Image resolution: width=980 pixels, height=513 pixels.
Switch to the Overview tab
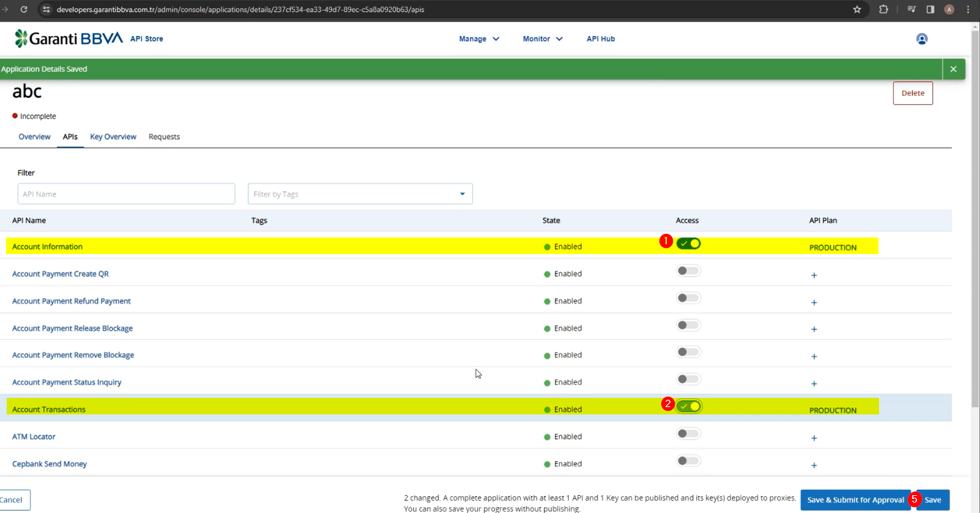coord(34,137)
